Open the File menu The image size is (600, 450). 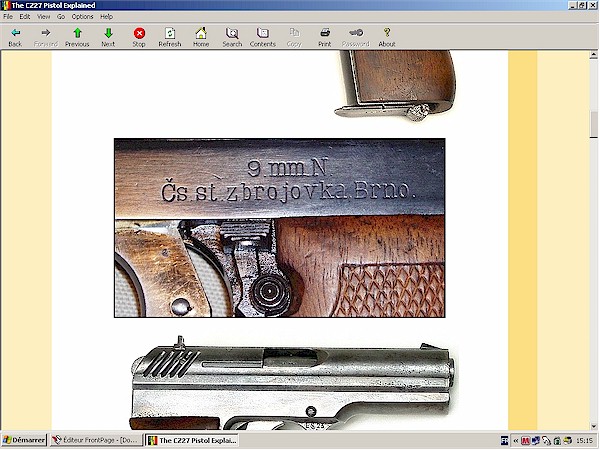tap(8, 16)
